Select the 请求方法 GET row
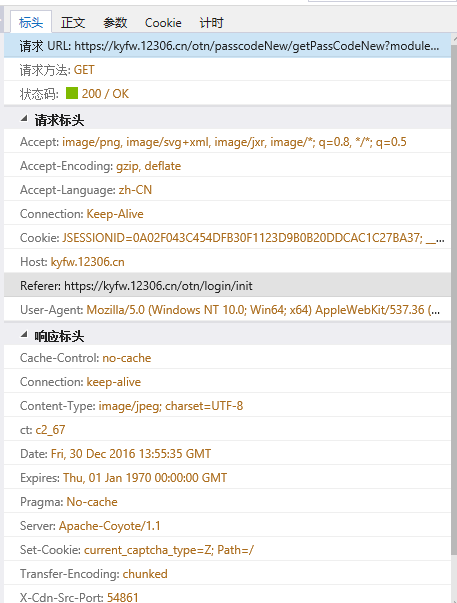This screenshot has width=457, height=603. (227, 70)
